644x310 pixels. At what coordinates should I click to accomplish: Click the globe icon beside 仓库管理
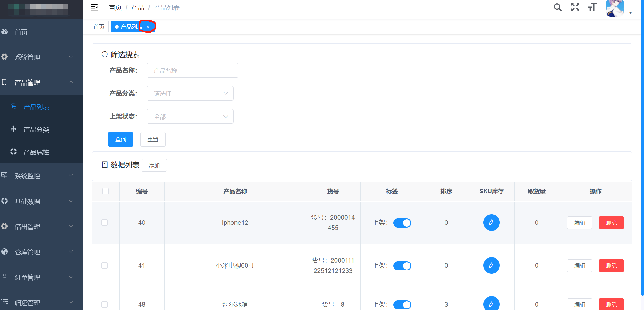click(5, 251)
